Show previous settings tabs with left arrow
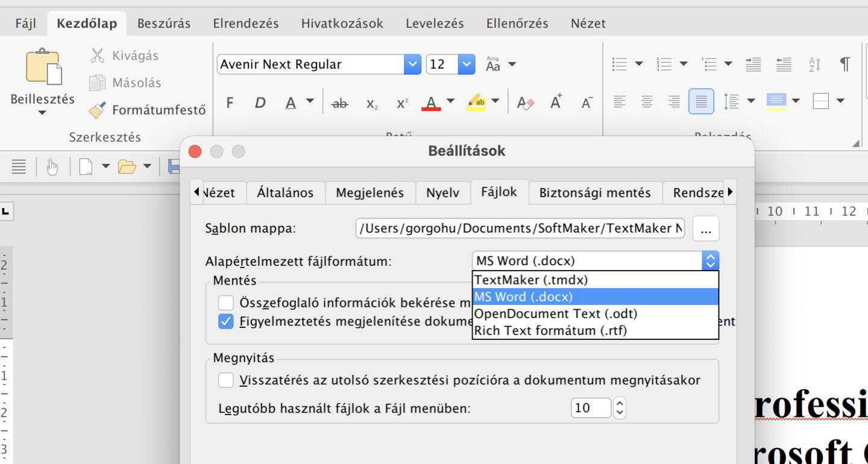 pos(197,192)
